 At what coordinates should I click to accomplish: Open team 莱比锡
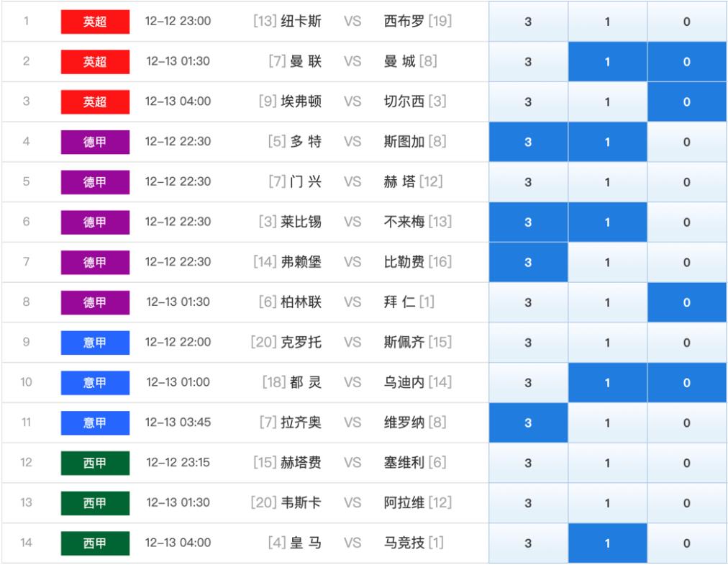pos(301,222)
